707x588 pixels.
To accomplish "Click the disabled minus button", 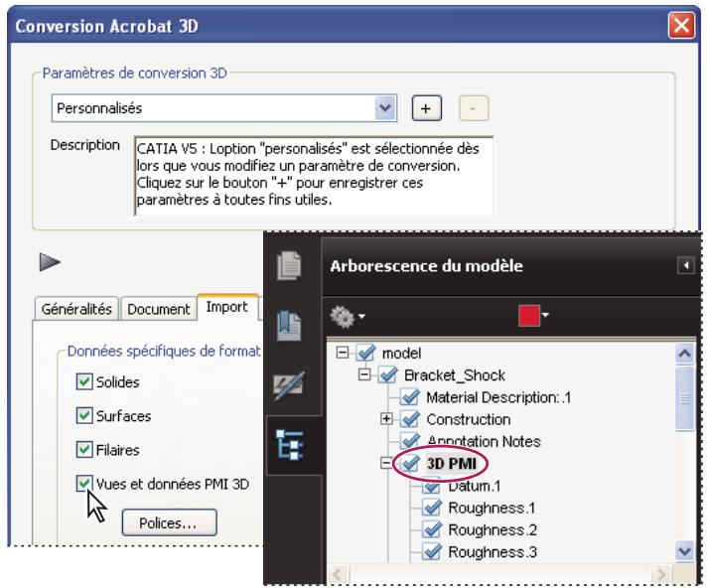I will click(x=474, y=108).
